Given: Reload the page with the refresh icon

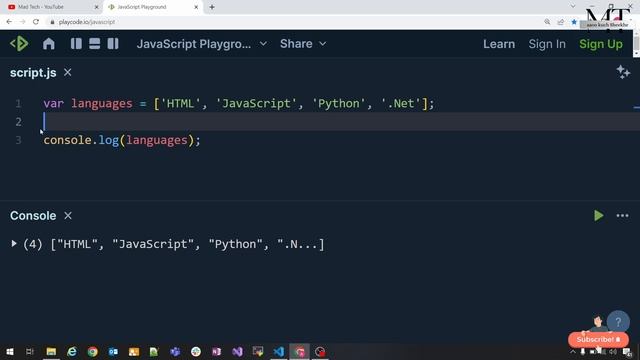Looking at the screenshot, I should 36,22.
